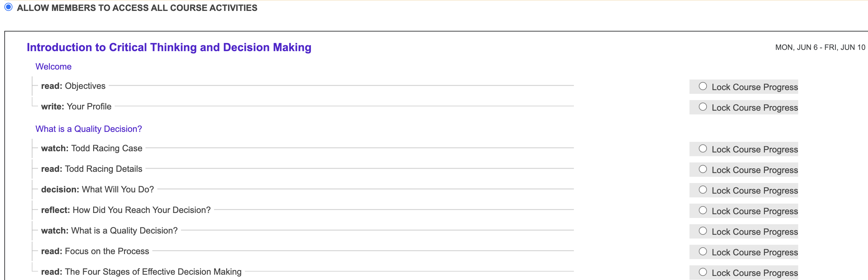Open Introduction to Critical Thinking and Decision Making
868x280 pixels.
(x=169, y=47)
